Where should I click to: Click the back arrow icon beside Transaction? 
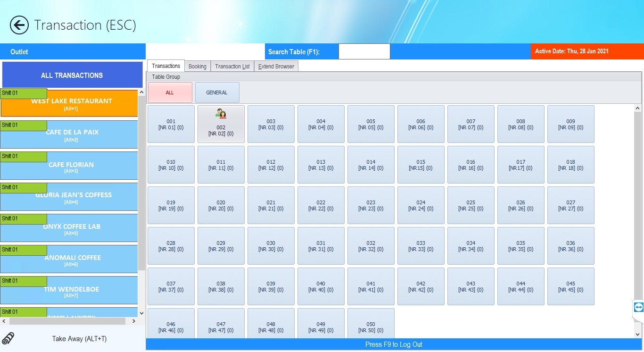(19, 25)
